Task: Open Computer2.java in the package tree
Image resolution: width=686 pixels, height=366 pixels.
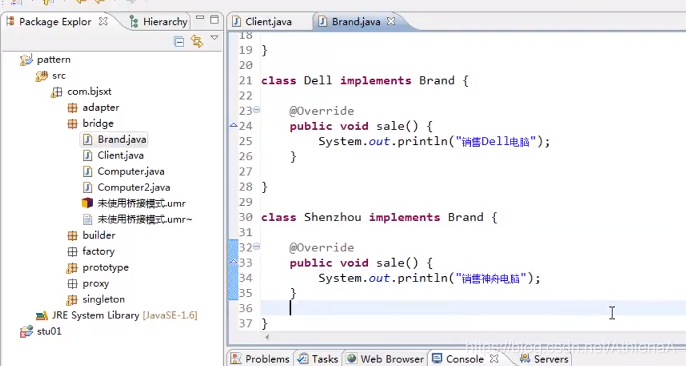Action: tap(133, 187)
